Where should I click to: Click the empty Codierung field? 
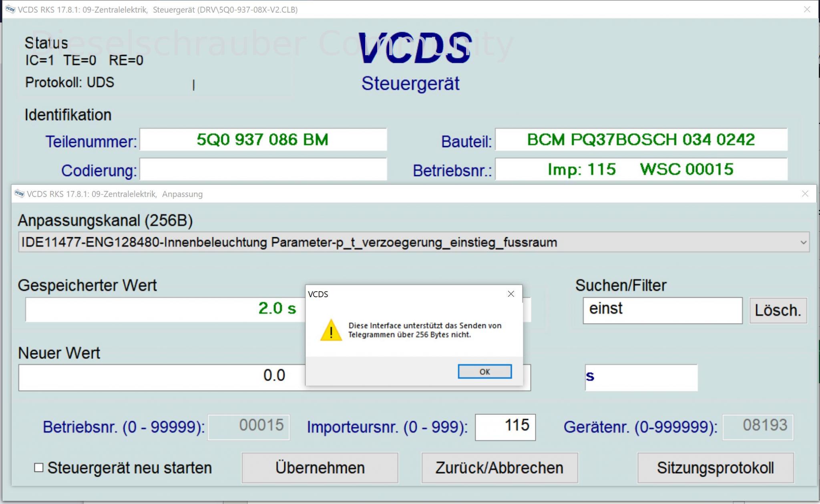[x=263, y=170]
